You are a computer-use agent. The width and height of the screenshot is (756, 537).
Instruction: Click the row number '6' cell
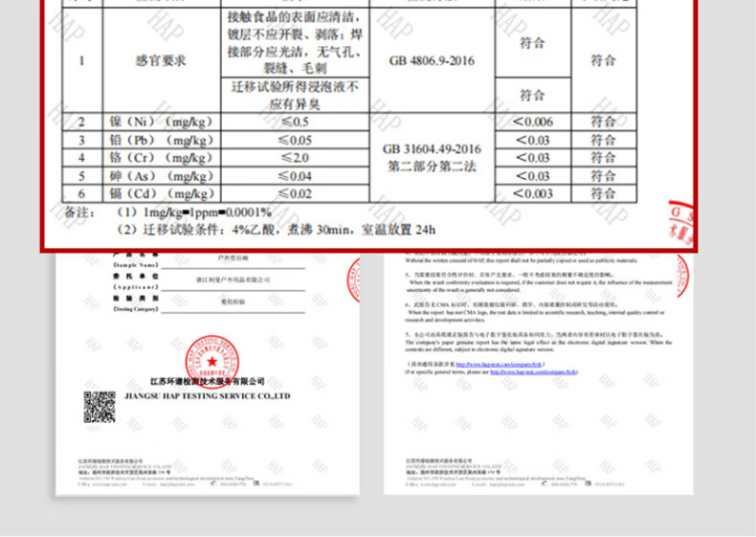pyautogui.click(x=82, y=193)
